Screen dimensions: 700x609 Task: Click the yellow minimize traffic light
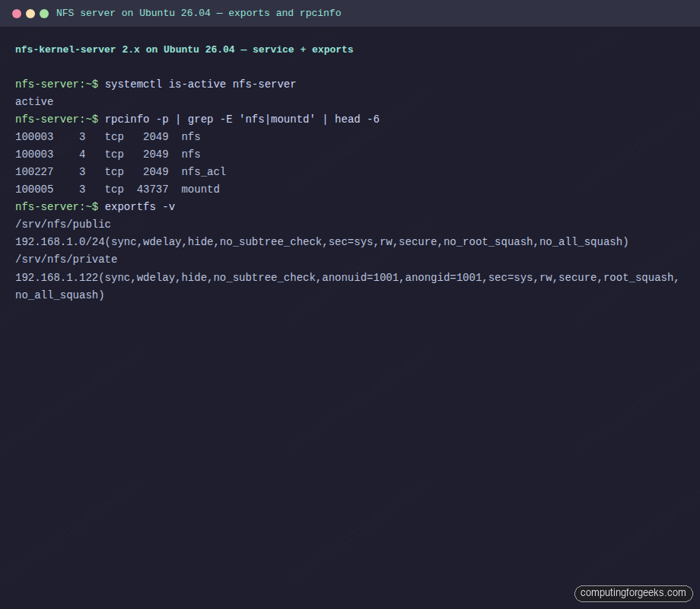pyautogui.click(x=30, y=13)
